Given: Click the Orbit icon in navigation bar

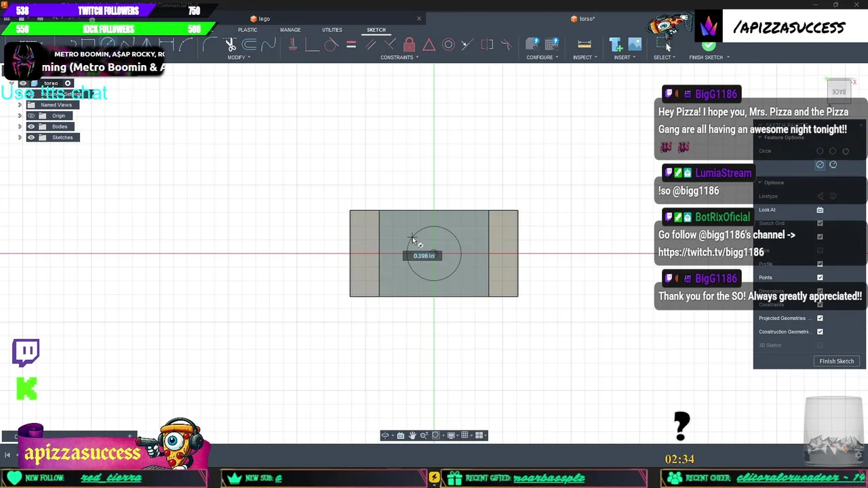Looking at the screenshot, I should (x=385, y=435).
